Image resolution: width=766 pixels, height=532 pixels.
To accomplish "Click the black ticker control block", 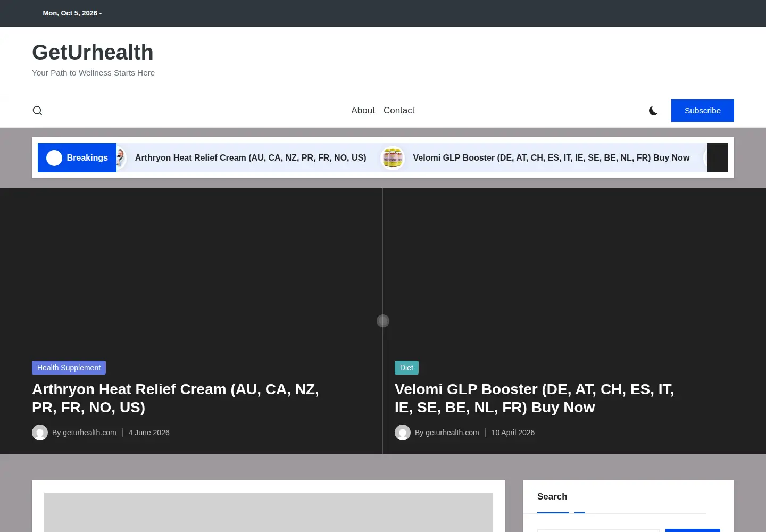I will tap(717, 157).
